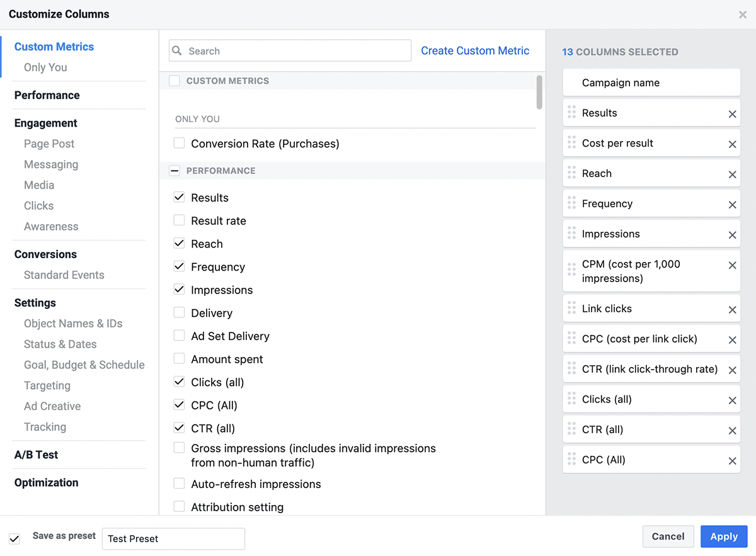Grab the drag handle beside Reach column

(571, 173)
